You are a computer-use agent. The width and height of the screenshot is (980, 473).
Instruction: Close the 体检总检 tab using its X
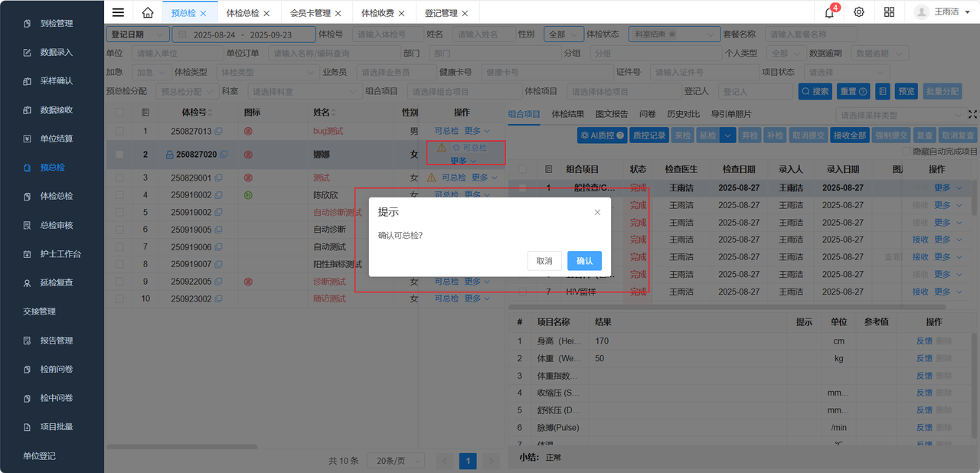click(x=266, y=13)
